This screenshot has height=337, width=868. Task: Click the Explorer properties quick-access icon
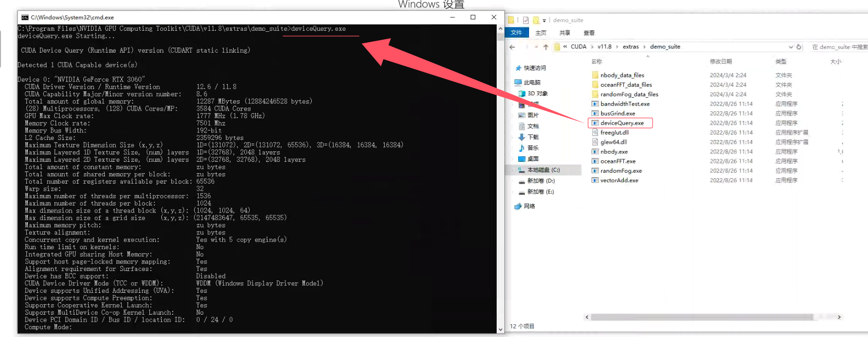526,20
